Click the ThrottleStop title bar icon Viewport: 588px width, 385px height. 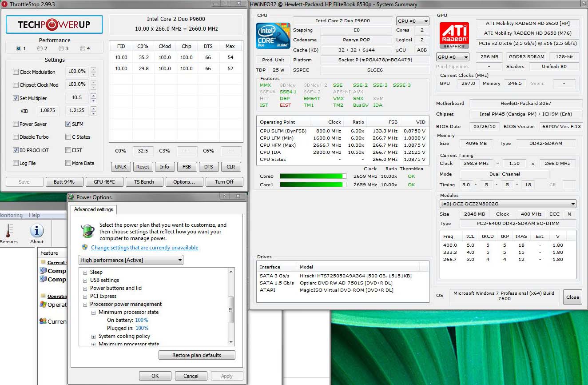[x=5, y=4]
